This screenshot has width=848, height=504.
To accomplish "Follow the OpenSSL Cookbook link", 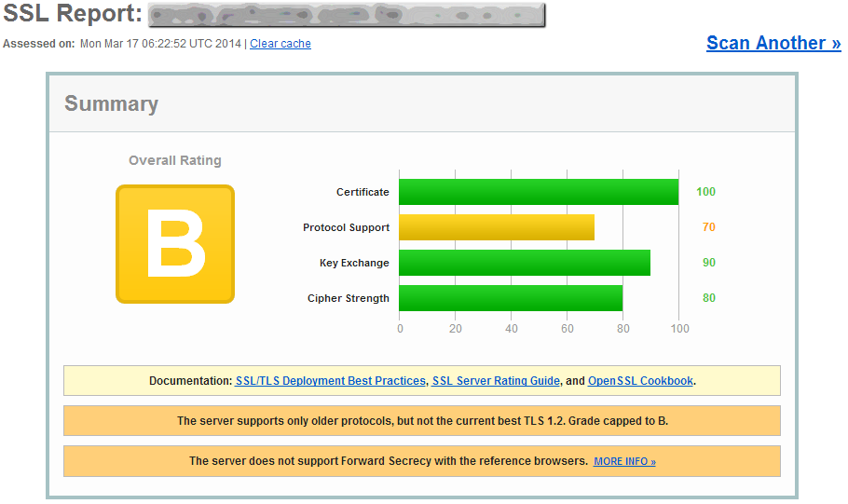I will pos(640,381).
